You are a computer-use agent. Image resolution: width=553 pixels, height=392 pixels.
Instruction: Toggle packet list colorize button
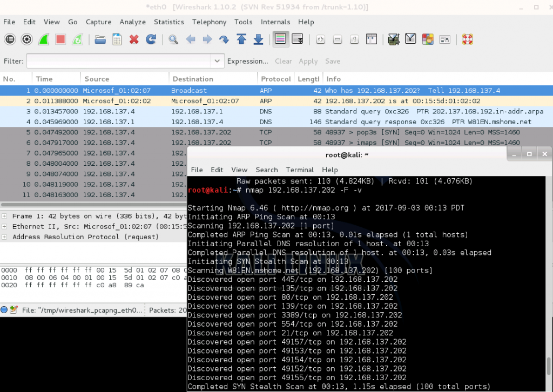pyautogui.click(x=281, y=39)
